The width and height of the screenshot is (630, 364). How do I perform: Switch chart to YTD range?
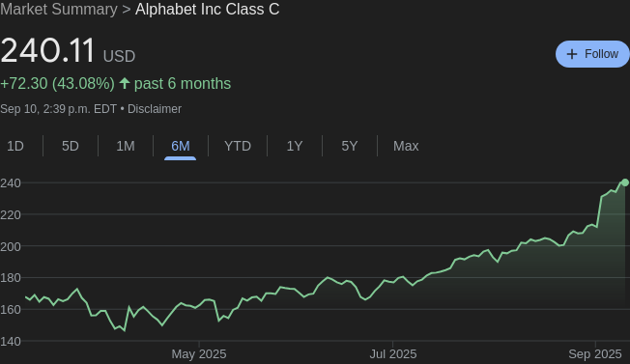click(x=238, y=146)
